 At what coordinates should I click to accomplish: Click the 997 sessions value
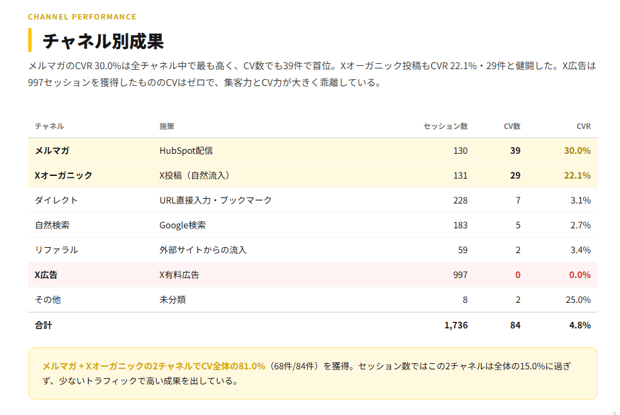click(x=460, y=275)
